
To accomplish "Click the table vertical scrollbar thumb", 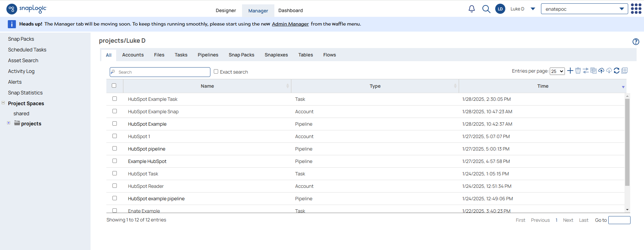I will pyautogui.click(x=627, y=142).
